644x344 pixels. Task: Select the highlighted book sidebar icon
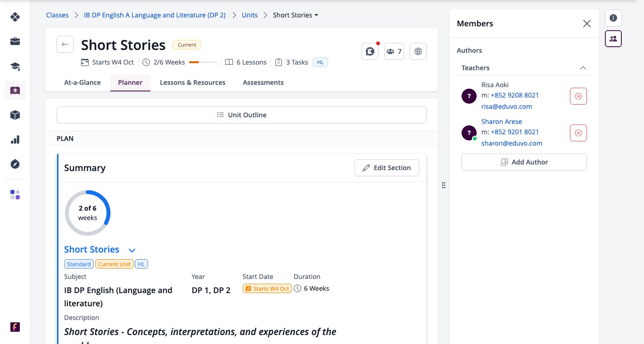(15, 90)
